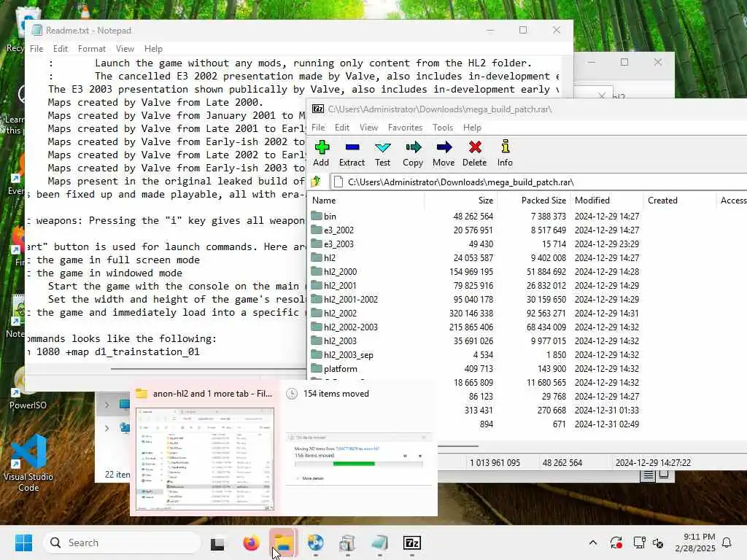
Task: Open the Tools menu in 7-Zip
Action: [443, 128]
